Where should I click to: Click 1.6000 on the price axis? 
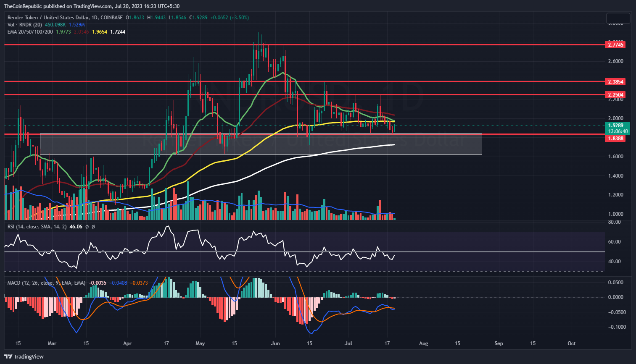point(615,157)
